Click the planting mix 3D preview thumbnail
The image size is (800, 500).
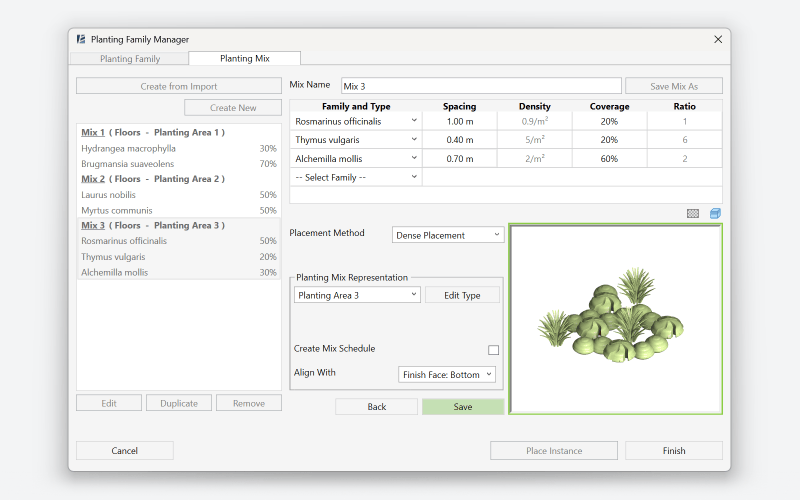pyautogui.click(x=615, y=319)
